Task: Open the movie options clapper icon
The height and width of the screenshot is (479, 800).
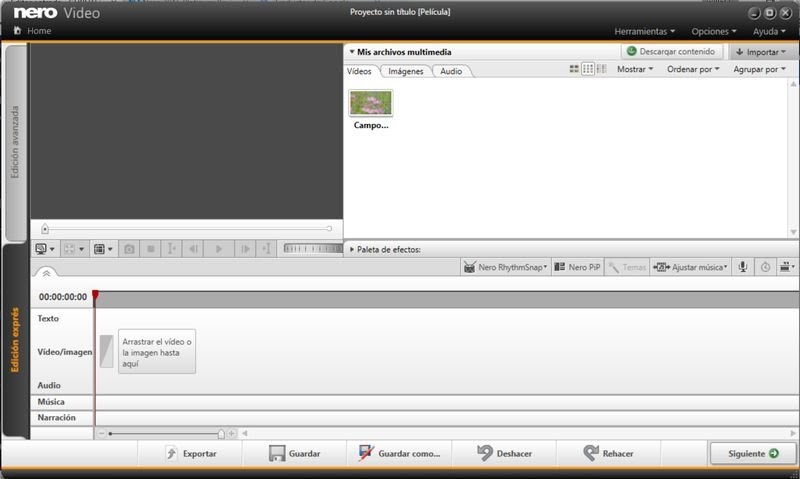Action: coord(787,267)
